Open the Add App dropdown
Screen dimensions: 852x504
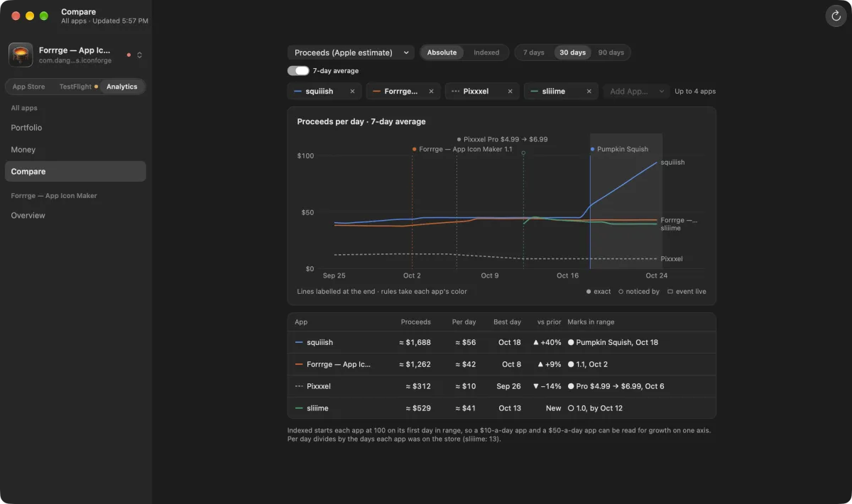pyautogui.click(x=636, y=91)
